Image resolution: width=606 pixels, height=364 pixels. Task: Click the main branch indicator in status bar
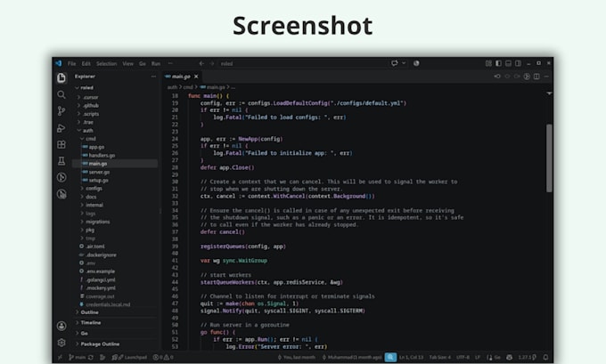click(x=78, y=358)
